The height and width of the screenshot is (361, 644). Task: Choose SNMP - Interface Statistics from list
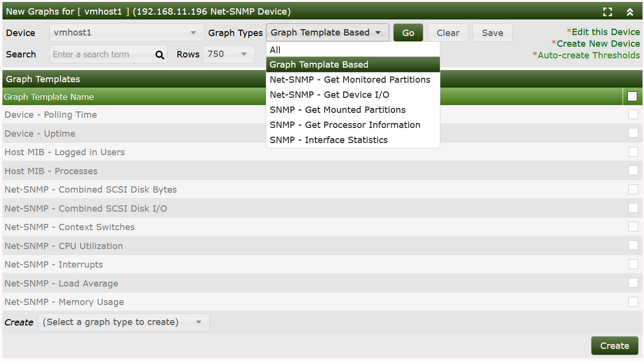click(329, 140)
